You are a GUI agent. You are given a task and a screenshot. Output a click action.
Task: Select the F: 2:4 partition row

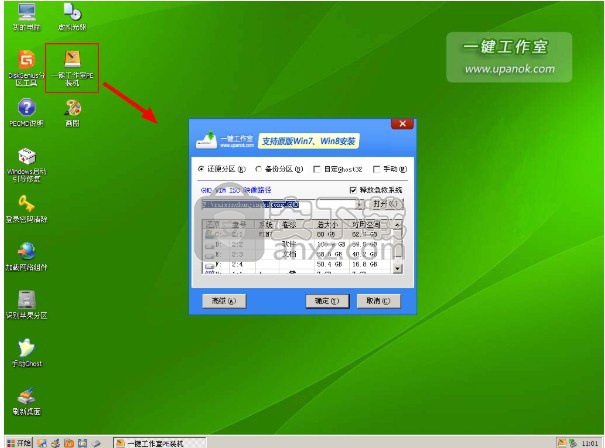coord(297,264)
